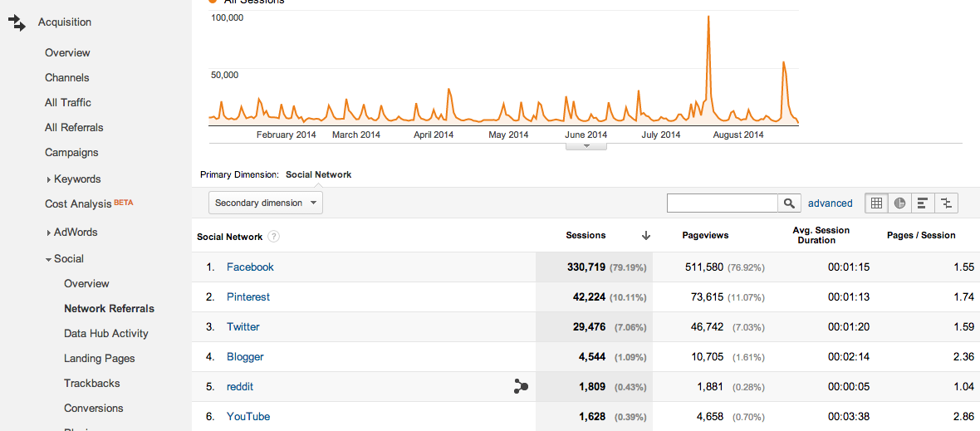Switch to data table view
This screenshot has width=980, height=431.
[876, 203]
